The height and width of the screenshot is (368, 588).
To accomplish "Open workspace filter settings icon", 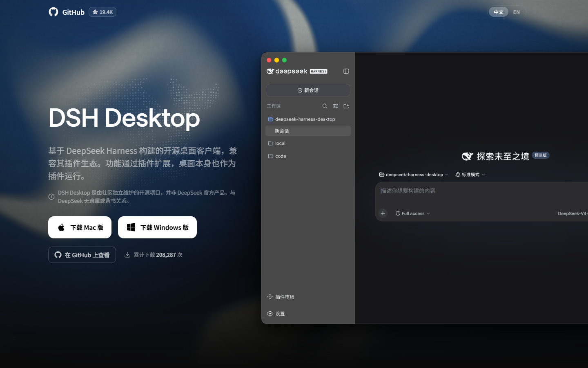I will (x=336, y=106).
